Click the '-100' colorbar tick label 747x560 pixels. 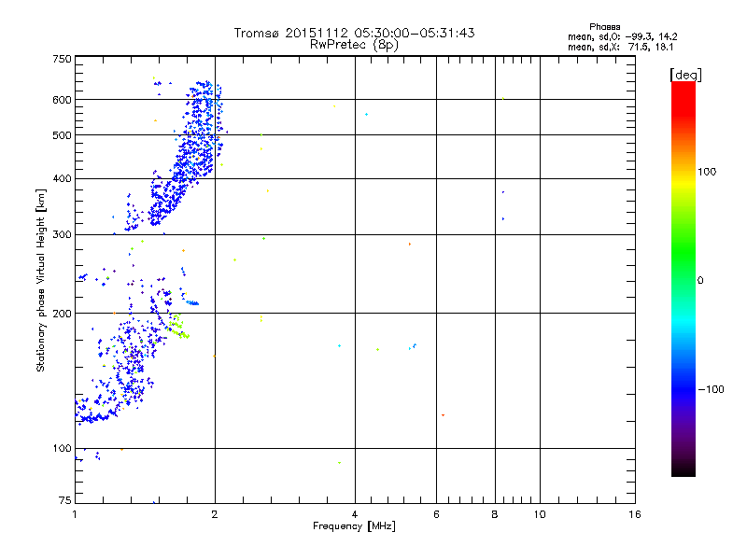(711, 389)
